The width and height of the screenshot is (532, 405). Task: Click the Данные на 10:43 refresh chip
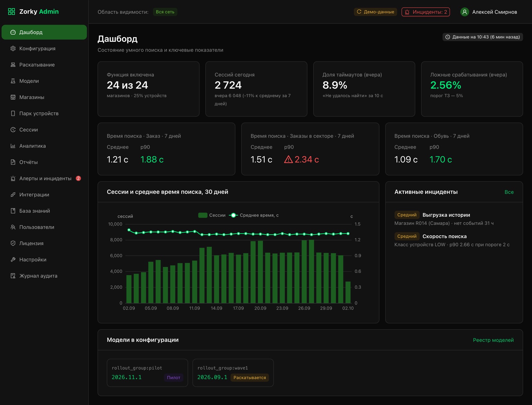[482, 37]
